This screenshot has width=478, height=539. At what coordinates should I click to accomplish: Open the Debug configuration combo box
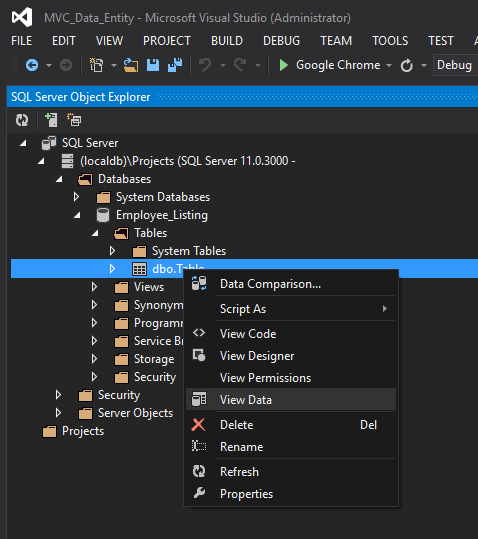455,65
